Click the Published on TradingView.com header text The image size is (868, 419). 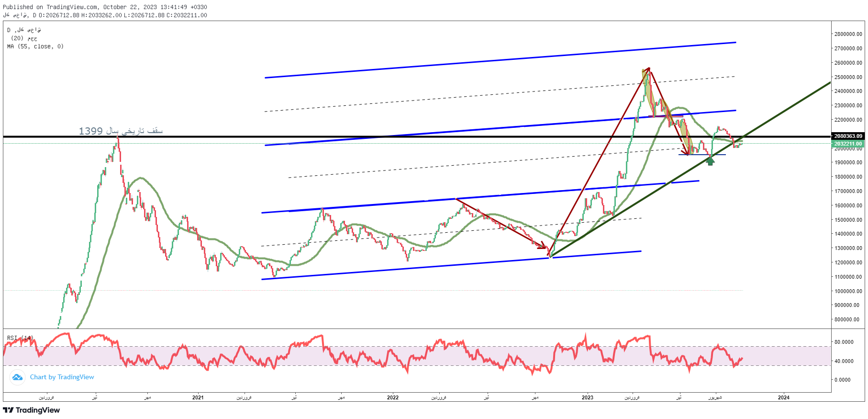click(x=105, y=7)
